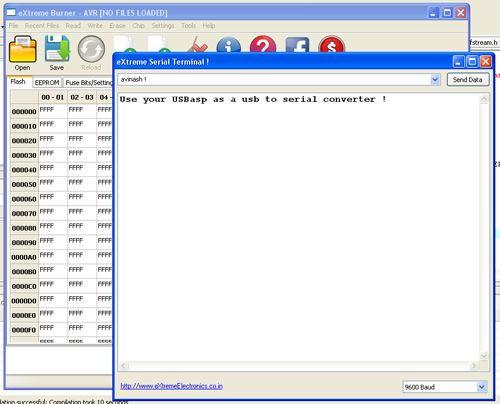Click the terminal vertical scrollbar up arrow
The height and width of the screenshot is (404, 500).
tap(484, 99)
